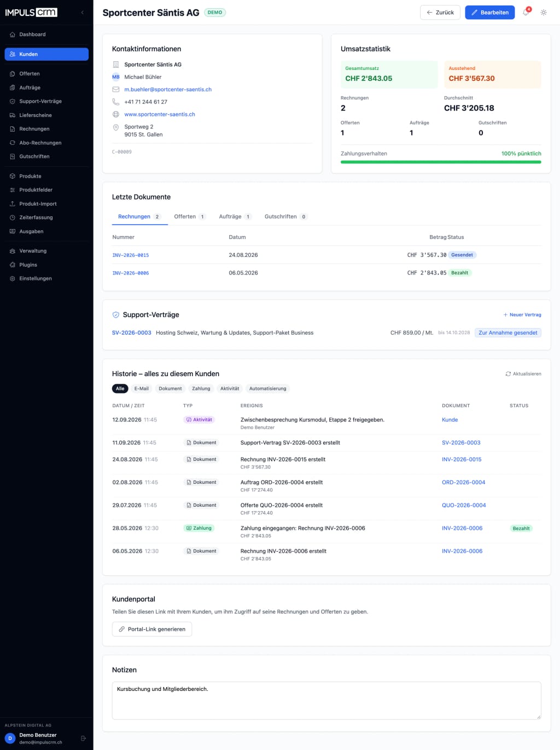The width and height of the screenshot is (560, 750).
Task: Collapse the sidebar with the chevron icon
Action: click(83, 12)
